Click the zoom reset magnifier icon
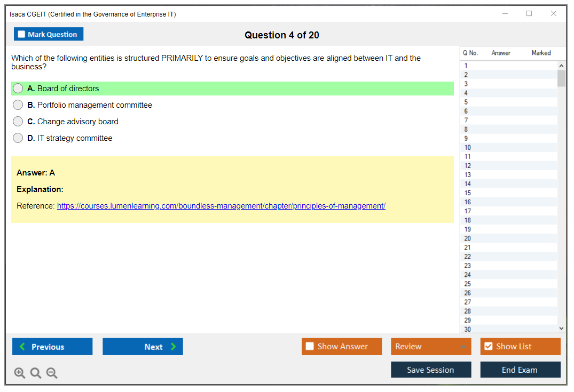574x392 pixels. click(x=36, y=373)
